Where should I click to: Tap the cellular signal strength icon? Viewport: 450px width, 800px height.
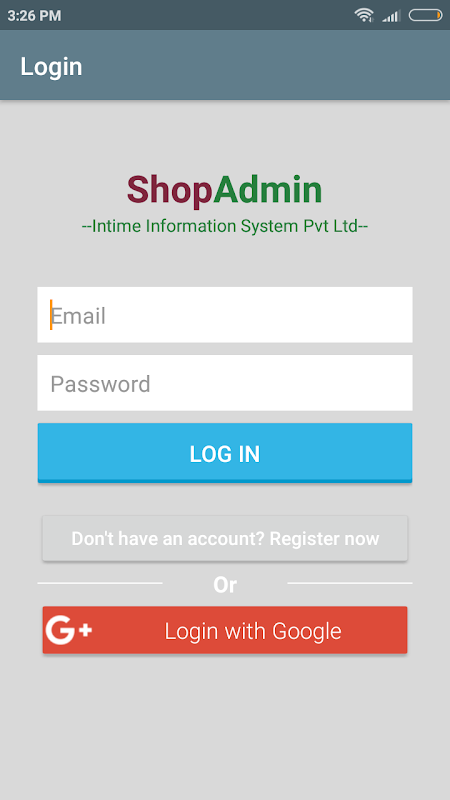[391, 15]
